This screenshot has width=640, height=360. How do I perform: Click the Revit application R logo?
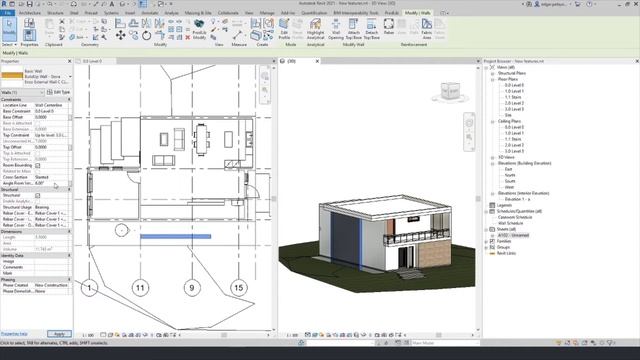4,4
